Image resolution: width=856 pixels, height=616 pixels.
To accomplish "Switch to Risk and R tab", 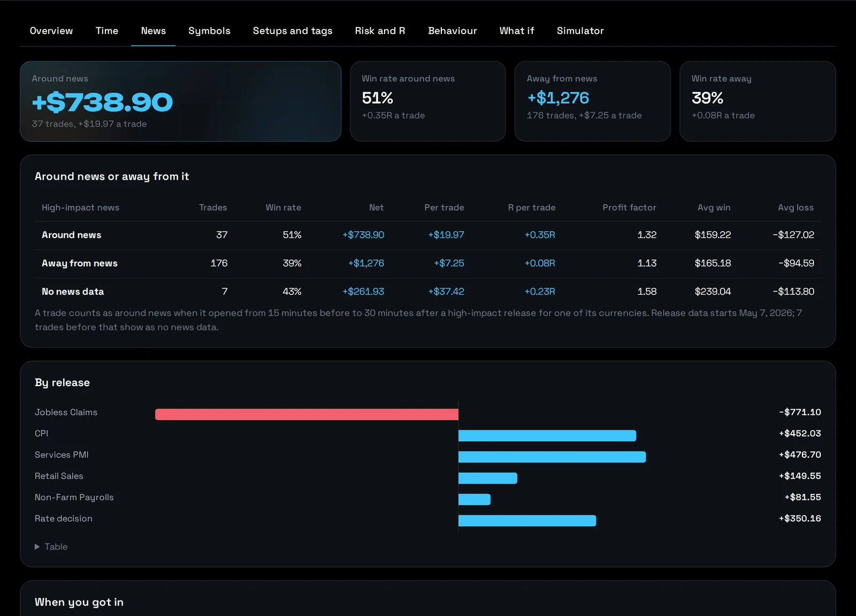I will tap(380, 31).
